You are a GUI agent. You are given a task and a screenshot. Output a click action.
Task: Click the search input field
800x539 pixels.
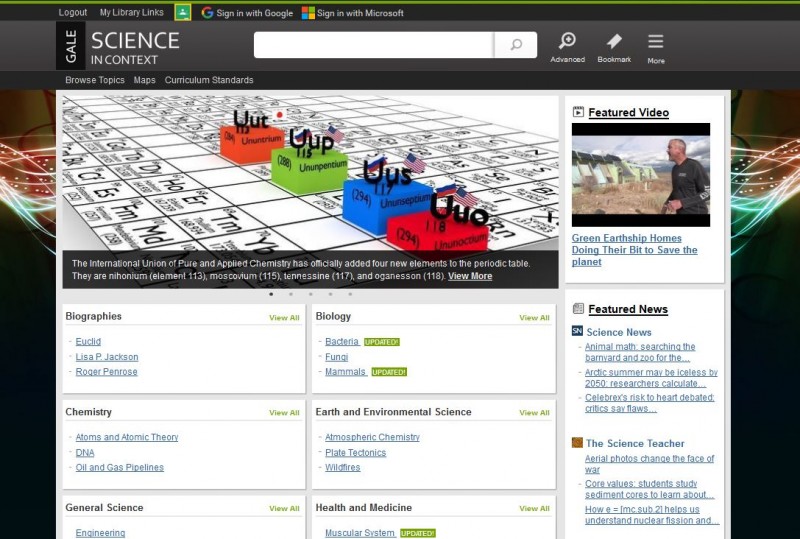tap(374, 45)
